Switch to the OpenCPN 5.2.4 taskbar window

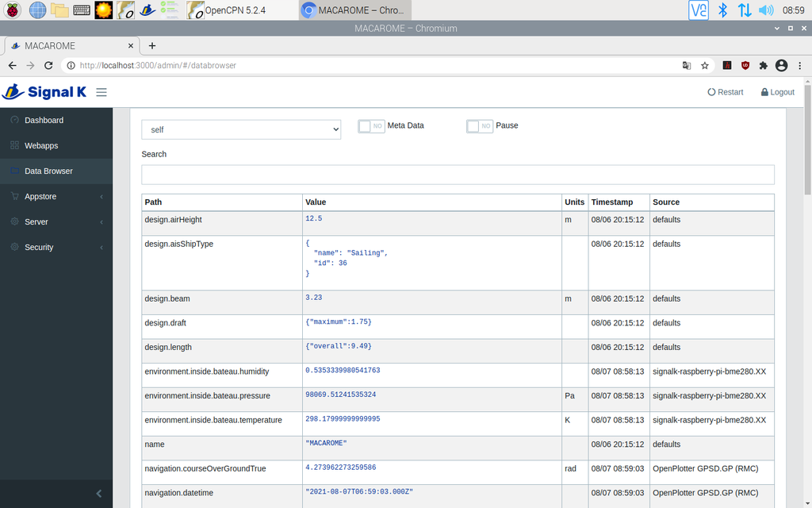tap(241, 10)
